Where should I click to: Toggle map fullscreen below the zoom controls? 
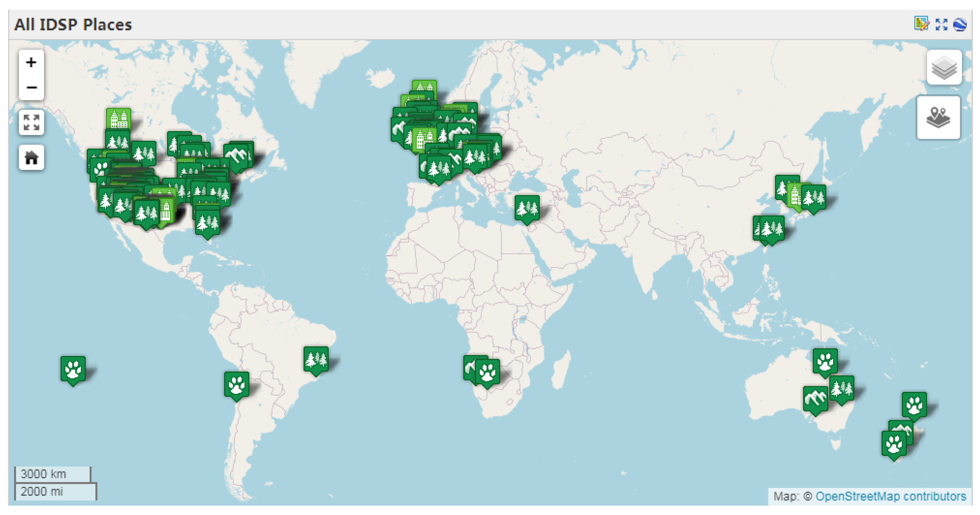(31, 122)
